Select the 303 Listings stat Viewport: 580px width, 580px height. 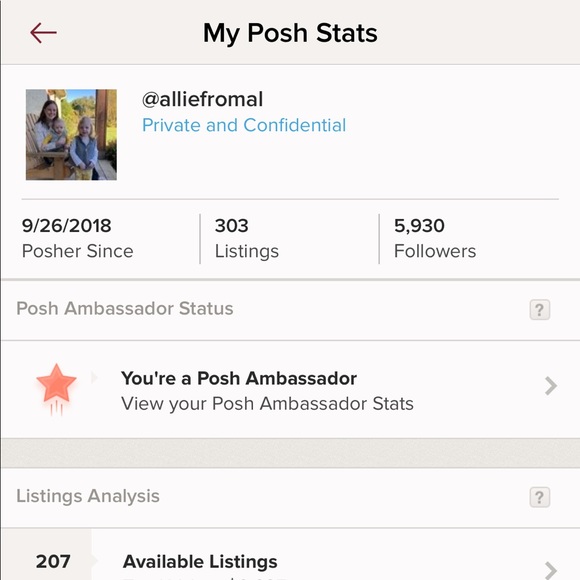[247, 239]
